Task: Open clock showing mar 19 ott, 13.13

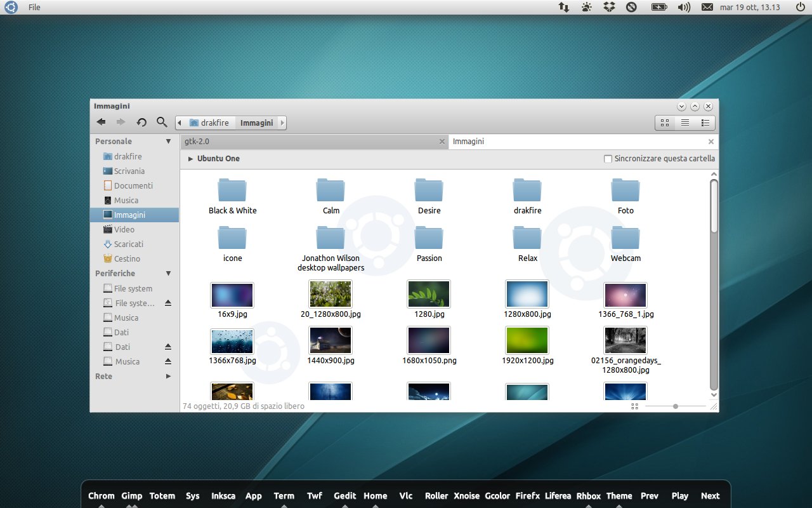Action: [x=750, y=7]
